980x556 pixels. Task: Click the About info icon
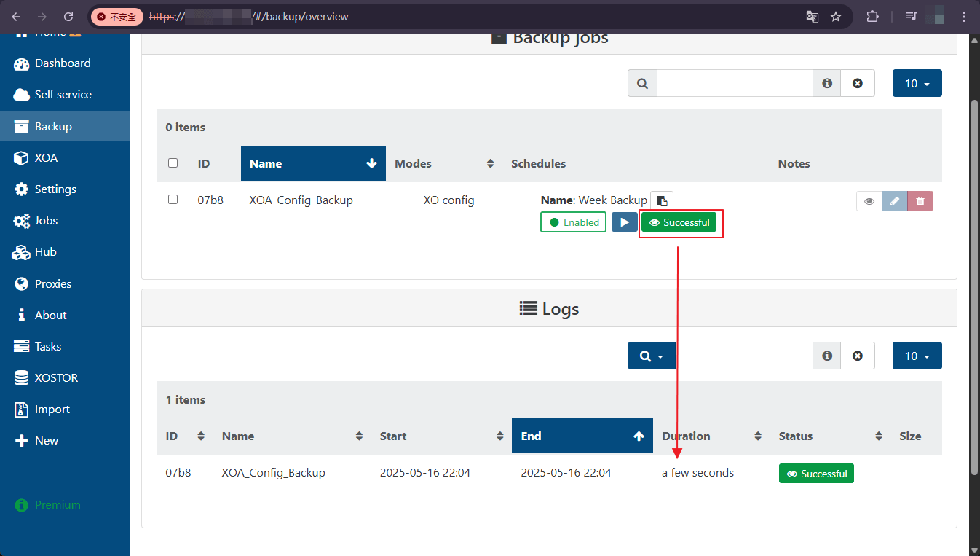[21, 315]
